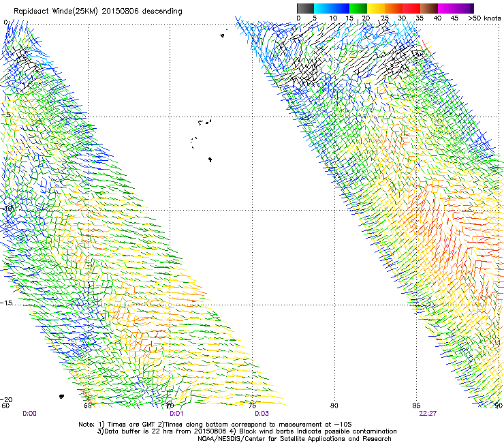Viewport: 504px width, 443px height.
Task: Click the purple time stamp '0:01'
Action: click(176, 414)
